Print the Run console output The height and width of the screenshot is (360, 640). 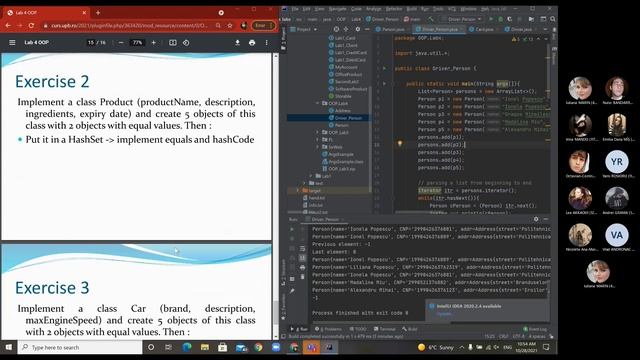[302, 267]
